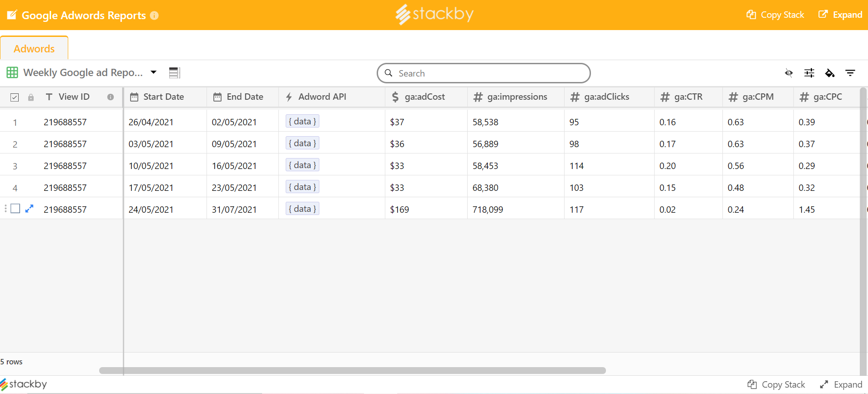The height and width of the screenshot is (394, 868).
Task: Focus the Search input field
Action: pos(484,73)
